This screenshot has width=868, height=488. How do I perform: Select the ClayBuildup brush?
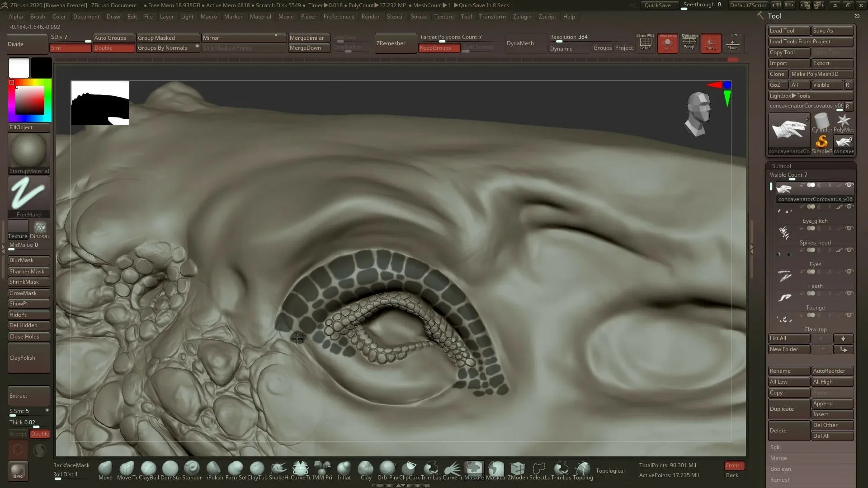tap(149, 468)
